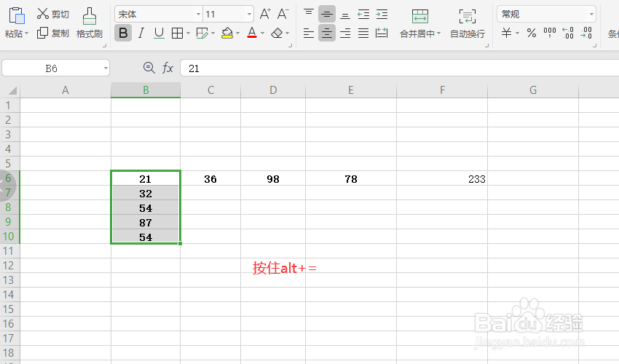Select row 12 header

pyautogui.click(x=9, y=265)
